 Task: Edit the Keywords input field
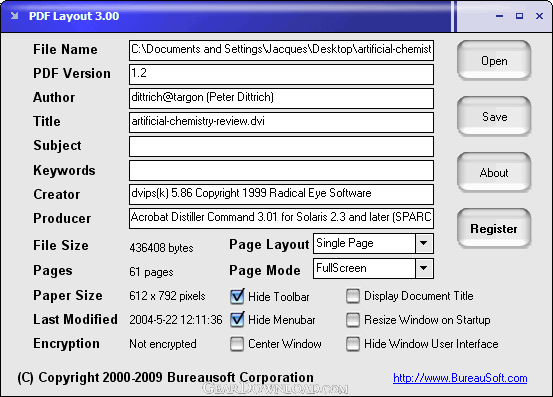tap(281, 171)
